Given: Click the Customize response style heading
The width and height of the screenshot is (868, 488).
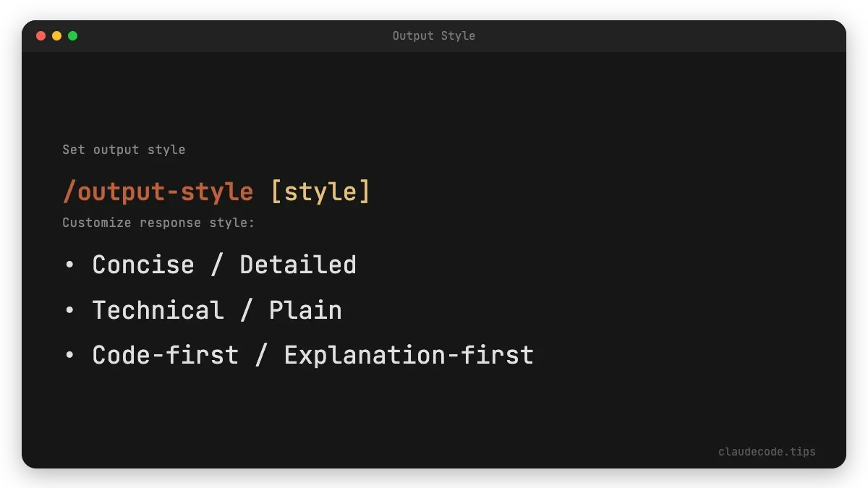Looking at the screenshot, I should click(x=158, y=223).
